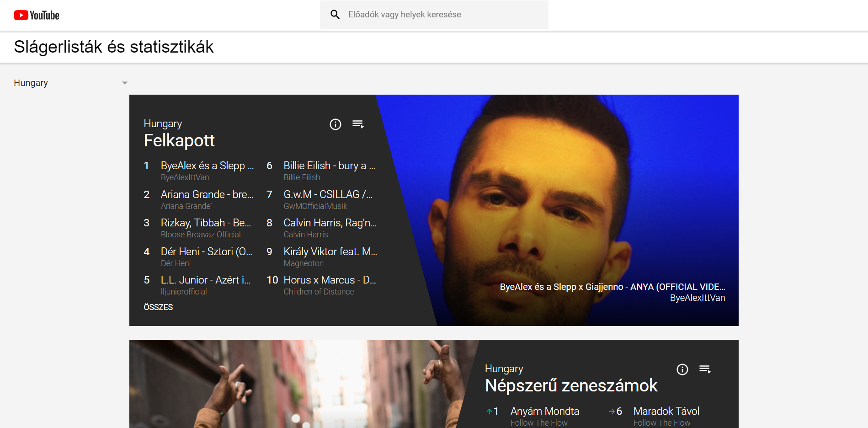Click the ÖSSZES link under Felkapott
The image size is (868, 428).
(158, 307)
